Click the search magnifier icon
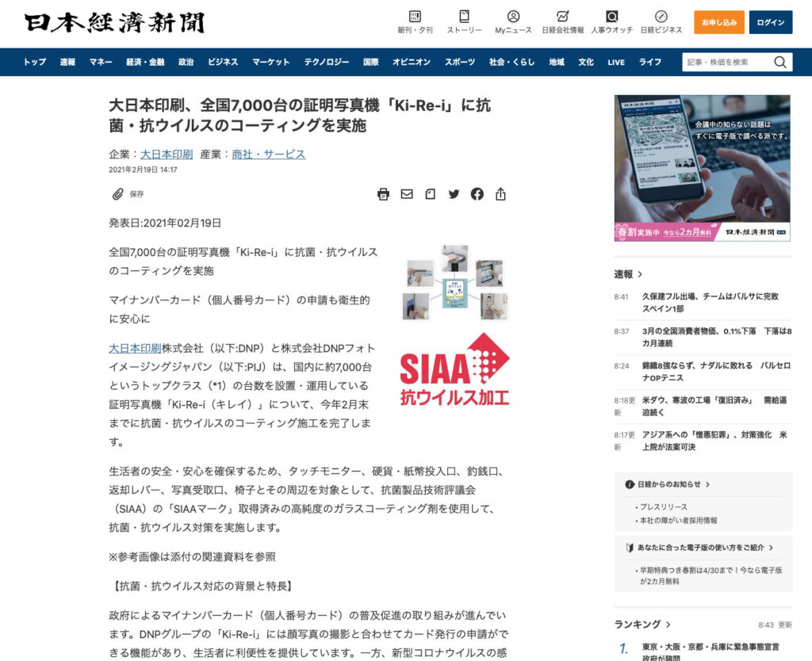The width and height of the screenshot is (812, 661). (780, 62)
